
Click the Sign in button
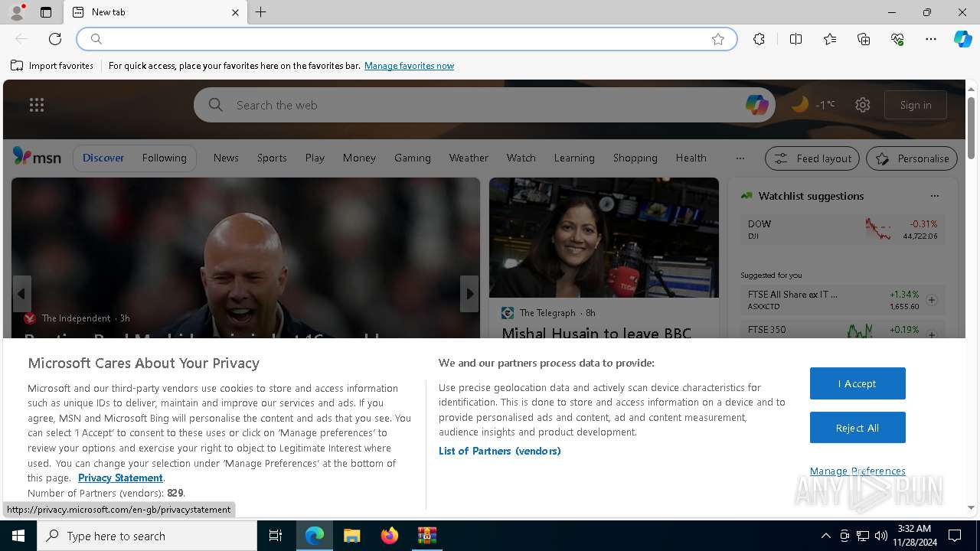click(x=916, y=105)
